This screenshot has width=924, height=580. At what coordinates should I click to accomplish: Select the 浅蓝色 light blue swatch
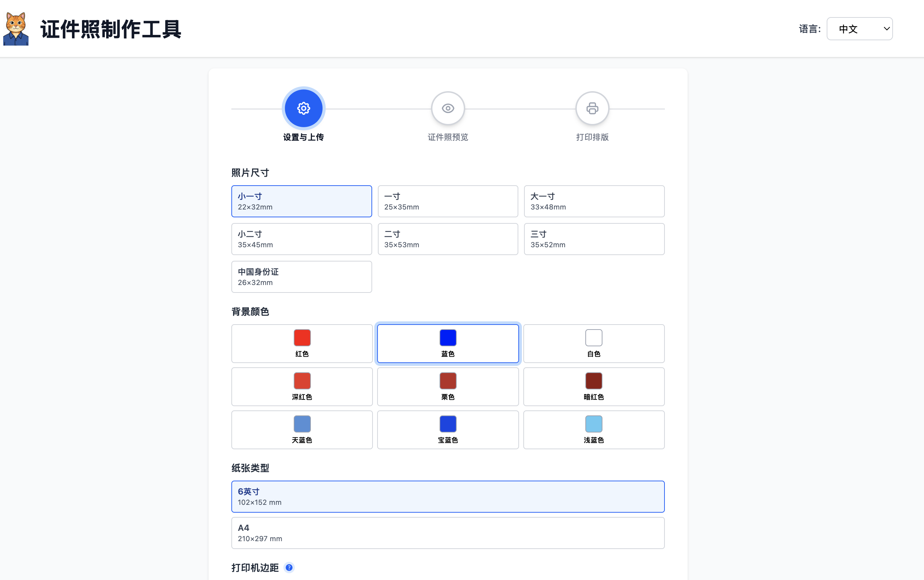(593, 430)
